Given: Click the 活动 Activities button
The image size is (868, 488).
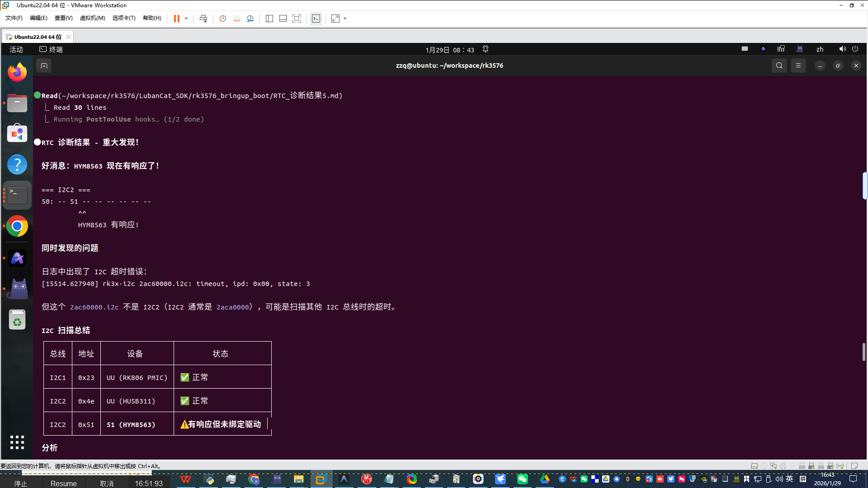Looking at the screenshot, I should coord(16,49).
